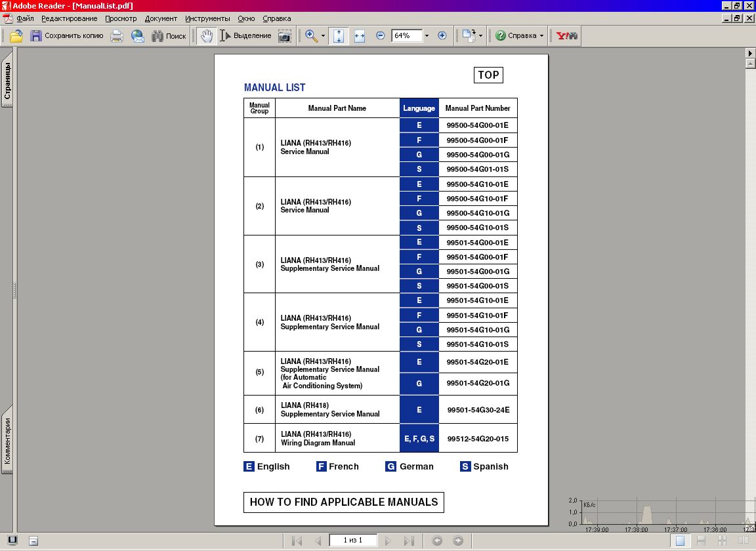The image size is (756, 551).
Task: Select the Hand tool
Action: click(x=206, y=35)
